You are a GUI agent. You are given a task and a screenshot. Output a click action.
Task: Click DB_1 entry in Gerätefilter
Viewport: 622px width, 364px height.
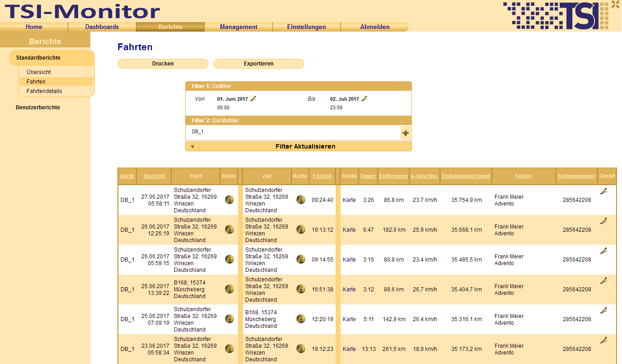click(198, 131)
